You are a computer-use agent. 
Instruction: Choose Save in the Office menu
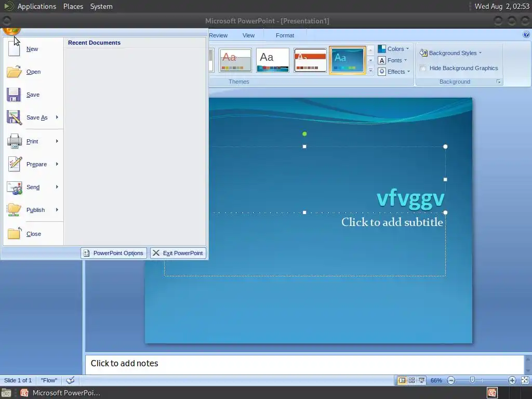(x=33, y=95)
